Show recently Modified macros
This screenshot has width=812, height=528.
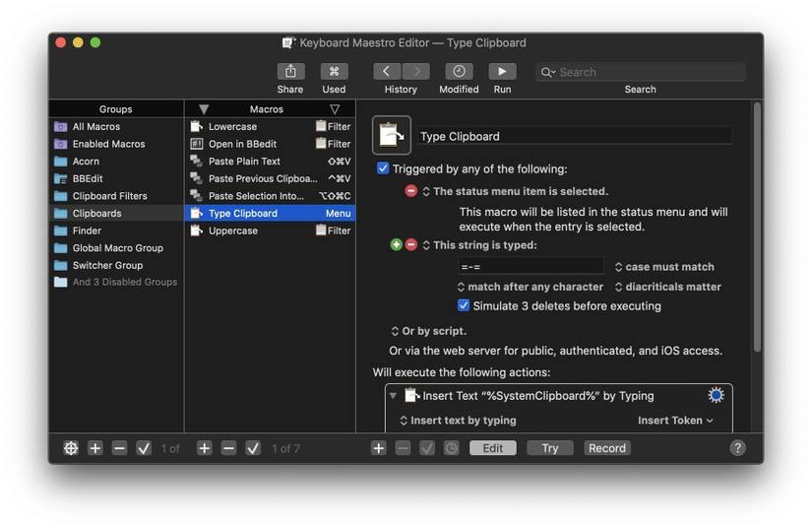459,72
